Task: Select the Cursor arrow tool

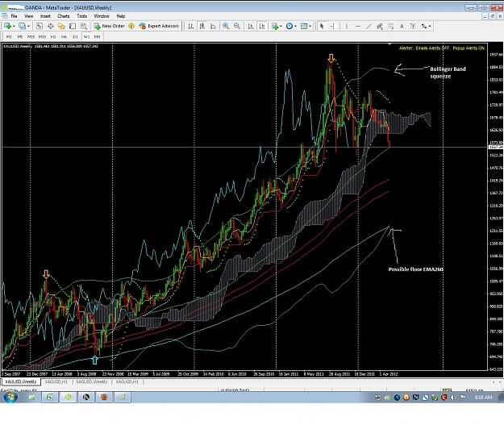Action: [322, 26]
